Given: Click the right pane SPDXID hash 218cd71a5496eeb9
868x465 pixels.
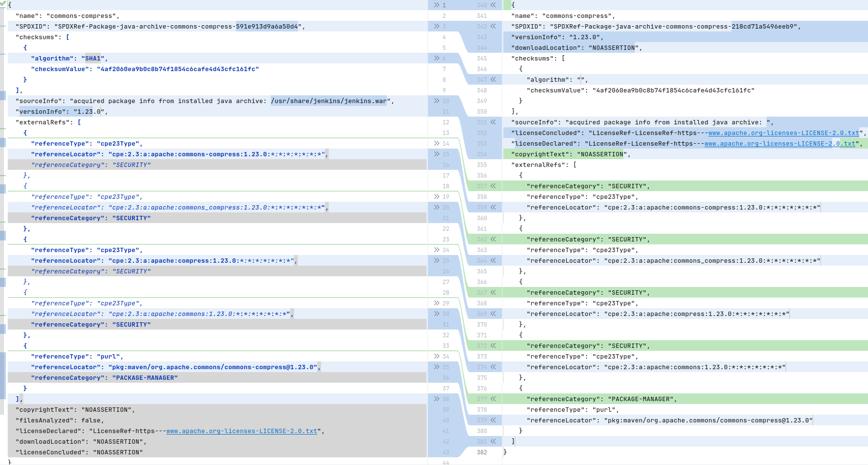Looking at the screenshot, I should (763, 27).
